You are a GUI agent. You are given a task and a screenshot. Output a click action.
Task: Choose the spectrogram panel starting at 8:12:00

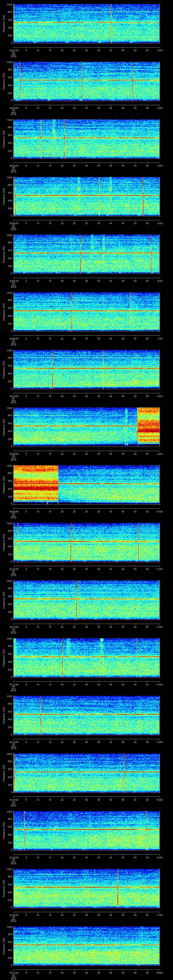(x=87, y=658)
